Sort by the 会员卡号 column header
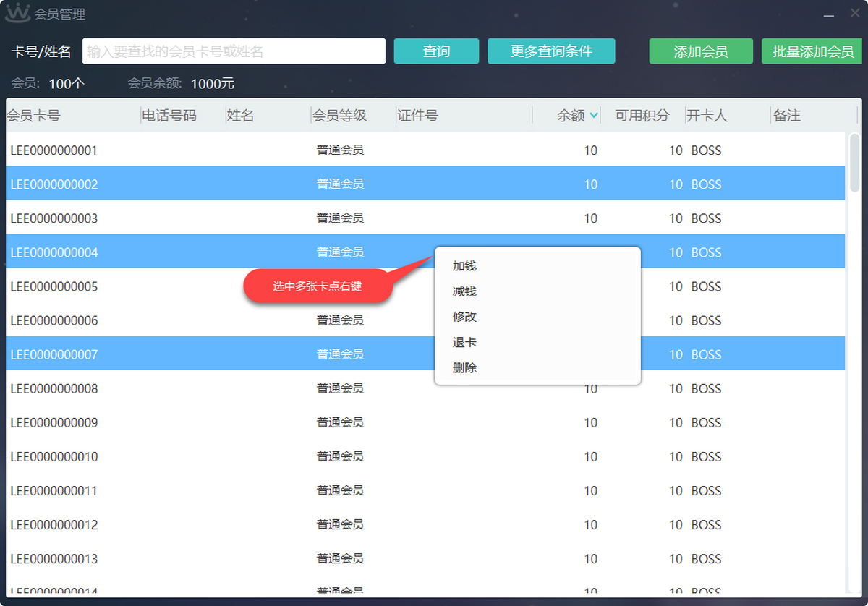The height and width of the screenshot is (606, 868). pos(34,116)
